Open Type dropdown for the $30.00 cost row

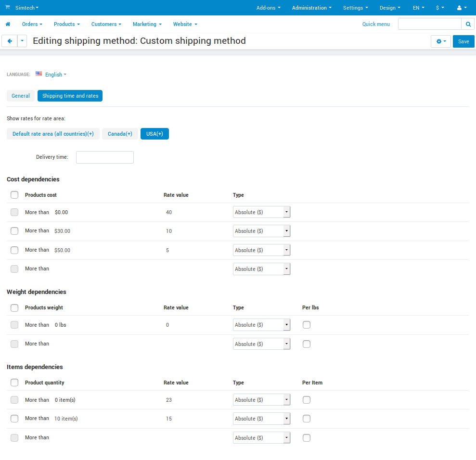pos(261,231)
